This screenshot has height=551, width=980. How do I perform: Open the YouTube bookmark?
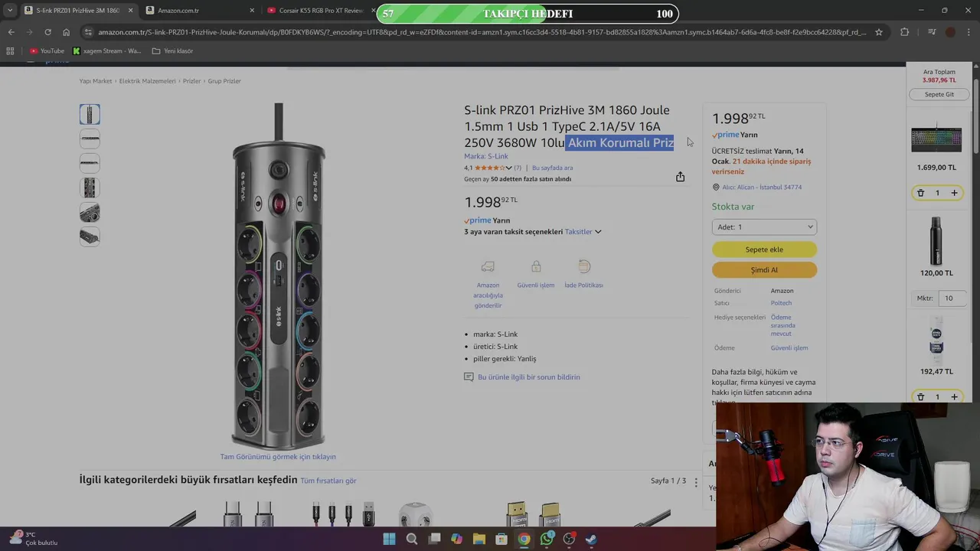click(47, 51)
